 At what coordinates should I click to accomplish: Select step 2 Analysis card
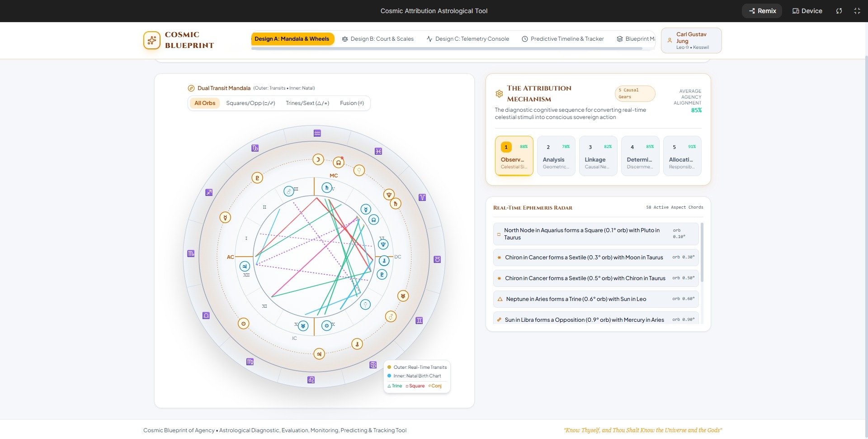(x=556, y=156)
